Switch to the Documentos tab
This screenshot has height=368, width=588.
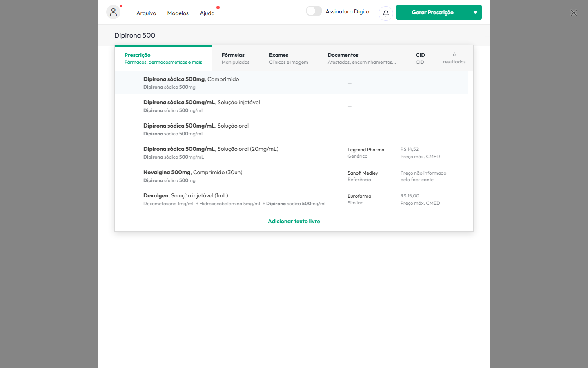tap(362, 58)
